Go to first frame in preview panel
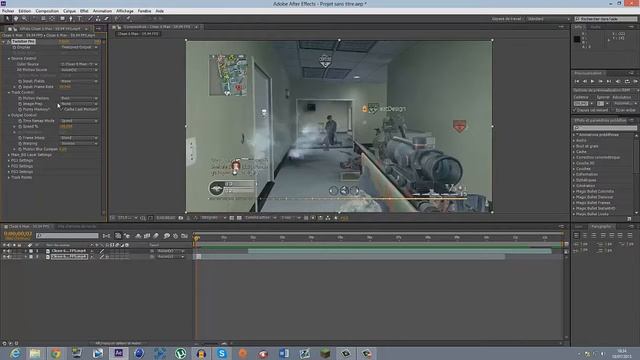Screen dimensions: 640x360 pyautogui.click(x=577, y=82)
